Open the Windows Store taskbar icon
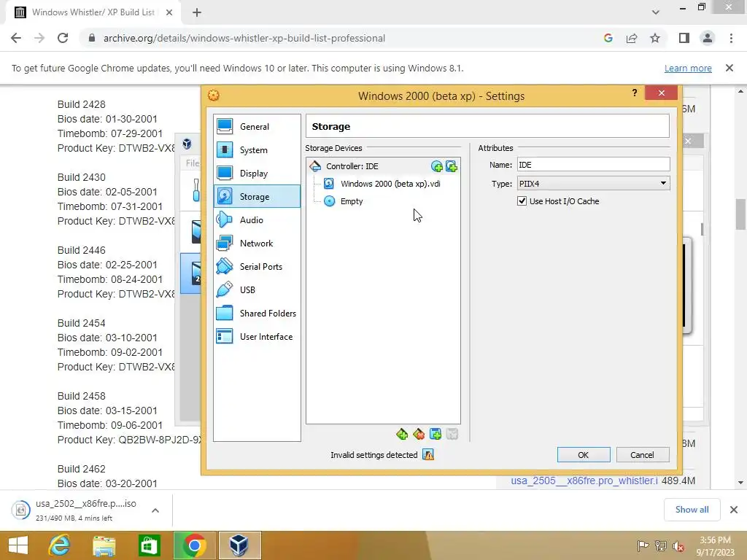The image size is (747, 560). 149,545
